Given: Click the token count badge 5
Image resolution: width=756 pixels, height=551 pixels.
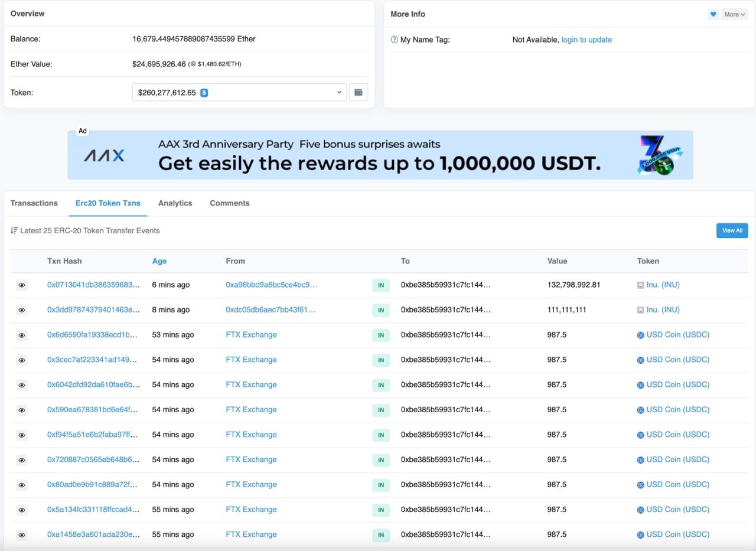Looking at the screenshot, I should coord(204,93).
